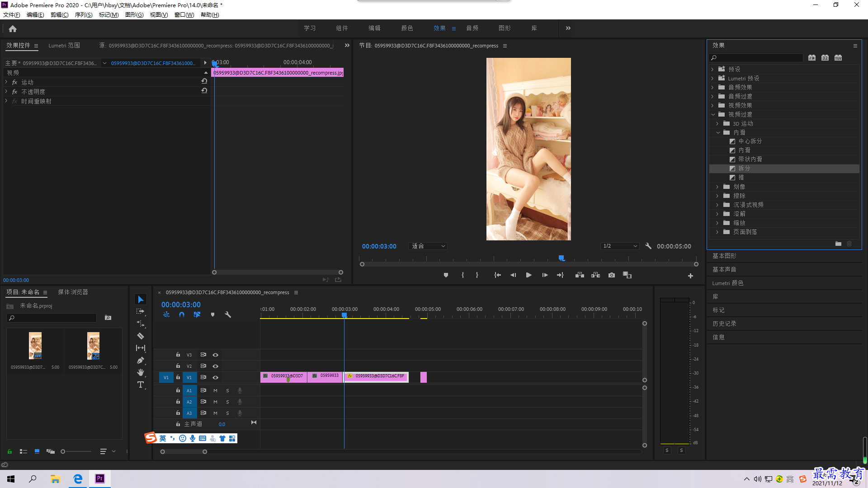Select the Razor tool
Viewport: 868px width, 488px height.
pyautogui.click(x=141, y=336)
